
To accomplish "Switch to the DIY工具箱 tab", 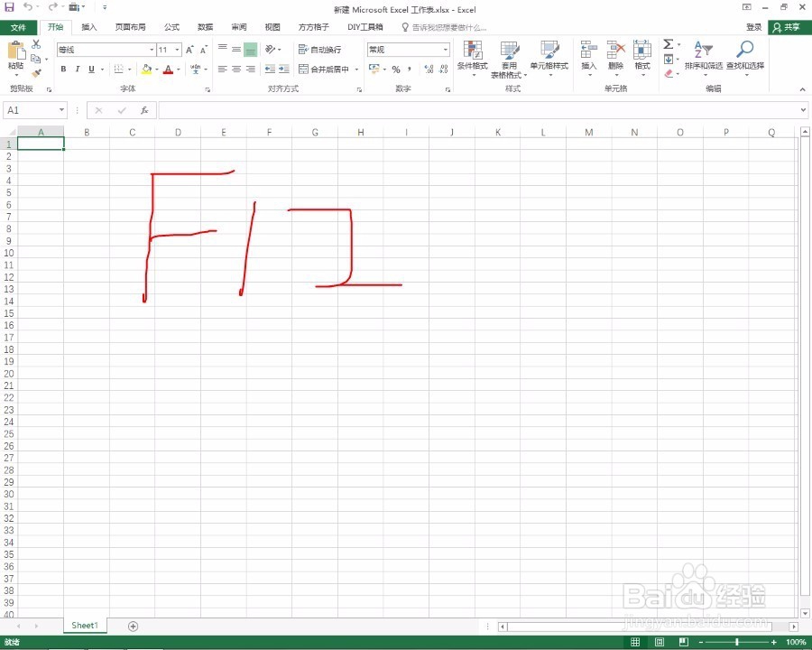I will pyautogui.click(x=365, y=27).
